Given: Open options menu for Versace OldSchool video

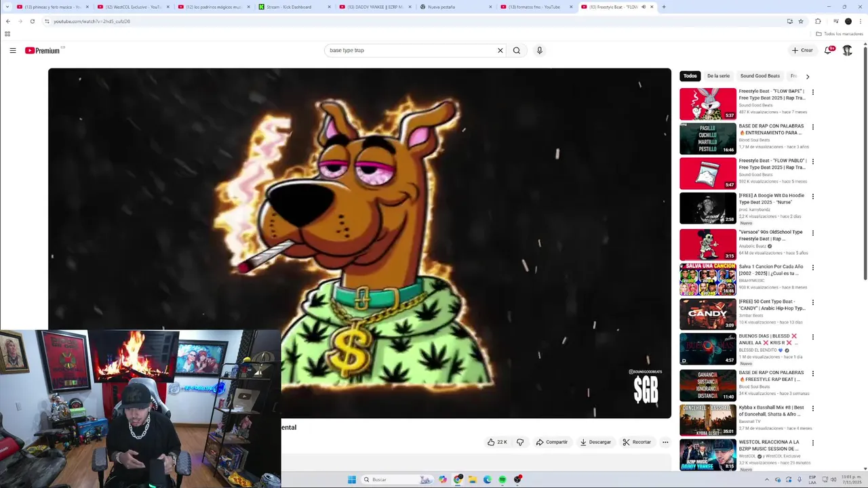Looking at the screenshot, I should coord(812,233).
